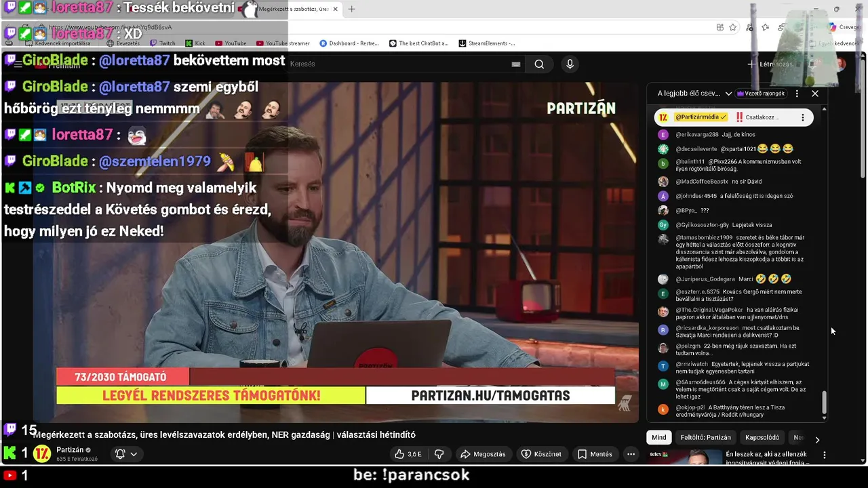868x488 pixels.
Task: Select the Mind filter chip
Action: [659, 437]
